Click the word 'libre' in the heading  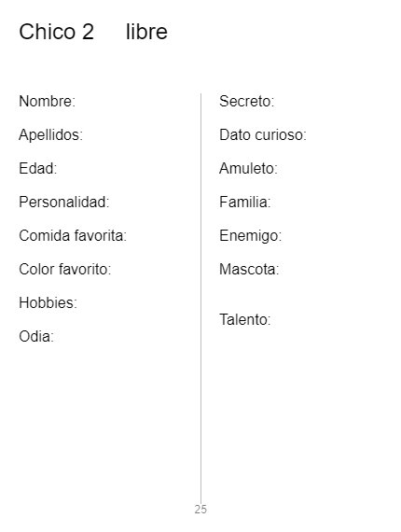(146, 32)
